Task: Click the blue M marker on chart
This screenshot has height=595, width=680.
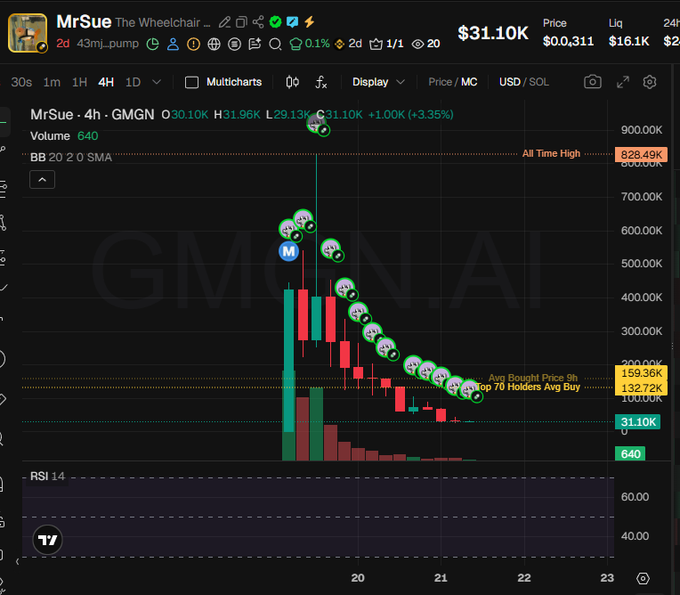Action: click(288, 252)
